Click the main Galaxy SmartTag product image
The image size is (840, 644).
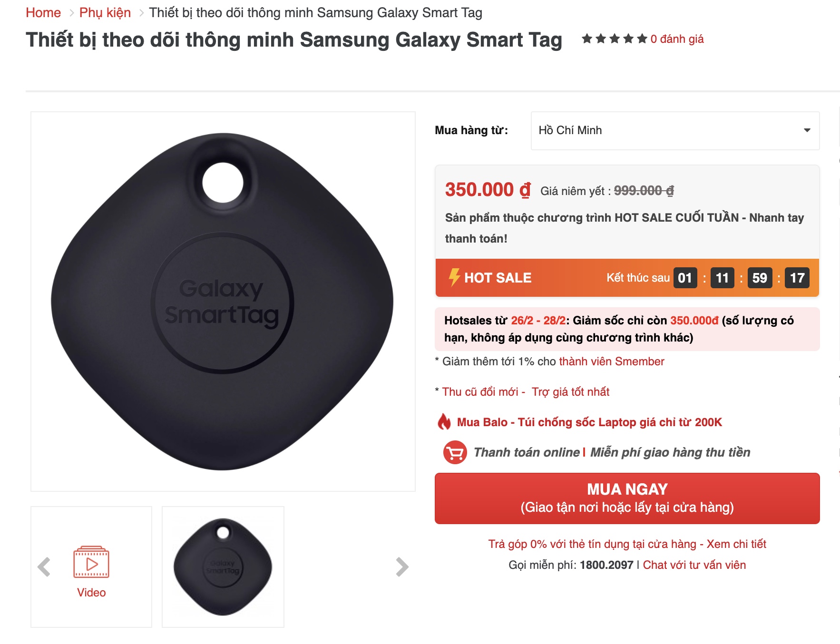point(223,302)
